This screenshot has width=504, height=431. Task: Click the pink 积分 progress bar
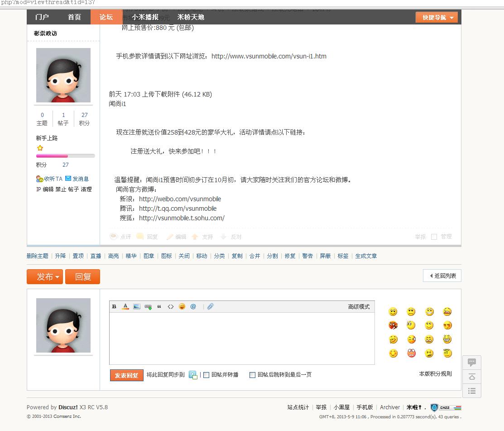65,156
